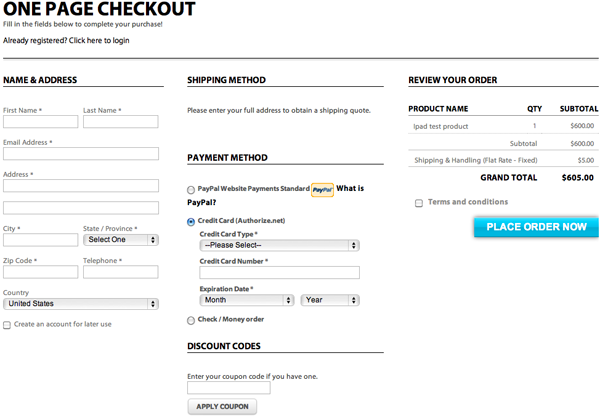Focus the coupon code input field
The width and height of the screenshot is (600, 417).
pos(229,388)
